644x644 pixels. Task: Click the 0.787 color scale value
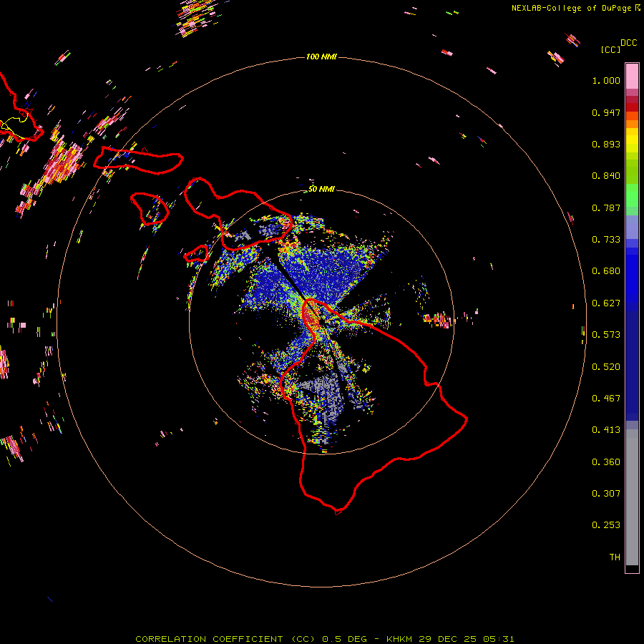(606, 208)
